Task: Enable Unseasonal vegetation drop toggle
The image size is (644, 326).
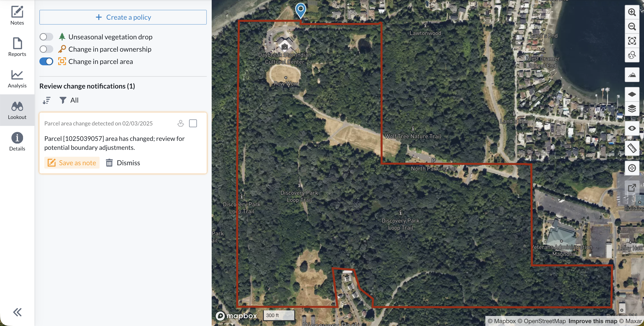Action: [x=46, y=37]
